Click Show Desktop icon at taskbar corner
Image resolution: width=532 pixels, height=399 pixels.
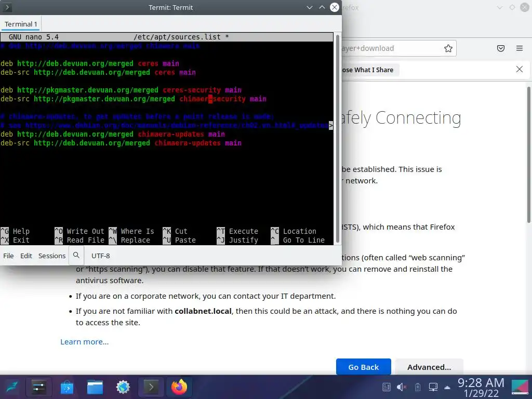(x=520, y=387)
